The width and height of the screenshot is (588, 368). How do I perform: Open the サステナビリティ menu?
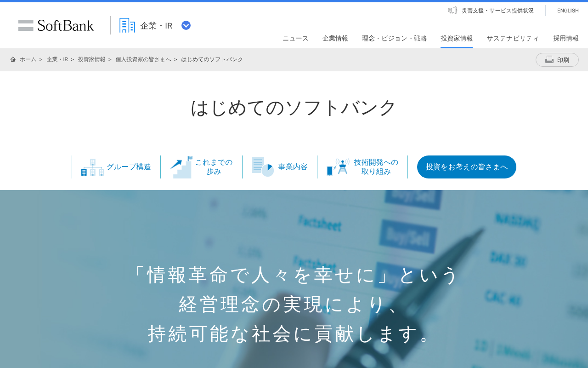513,38
